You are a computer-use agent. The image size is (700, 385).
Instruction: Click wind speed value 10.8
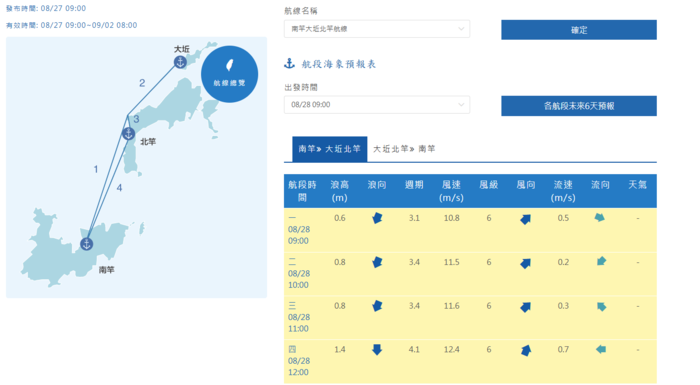[451, 218]
